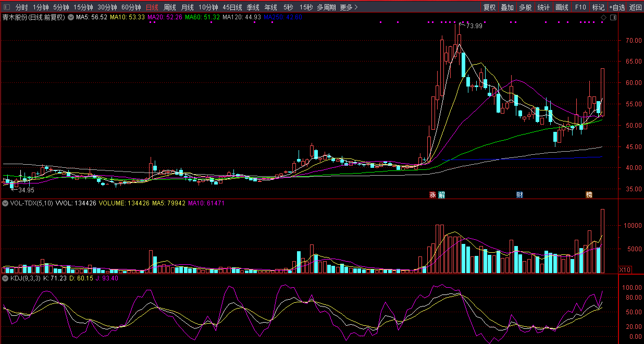Select the 10分钟 period

pyautogui.click(x=208, y=7)
